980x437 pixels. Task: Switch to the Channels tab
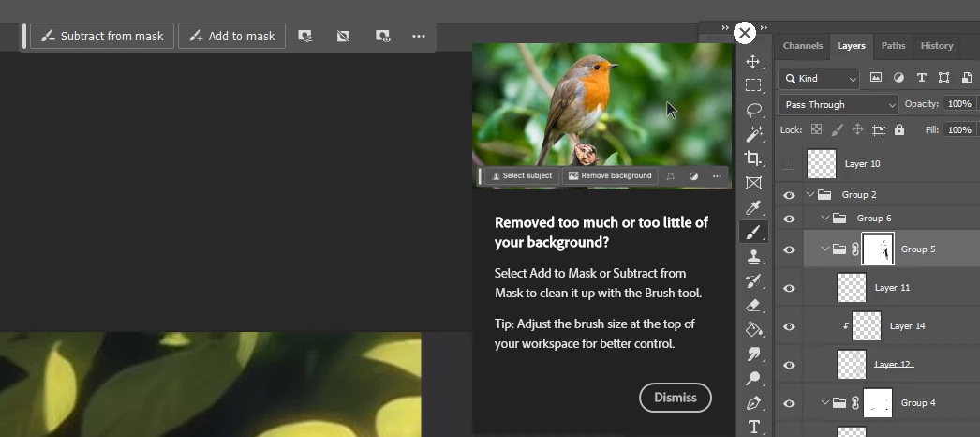point(803,46)
